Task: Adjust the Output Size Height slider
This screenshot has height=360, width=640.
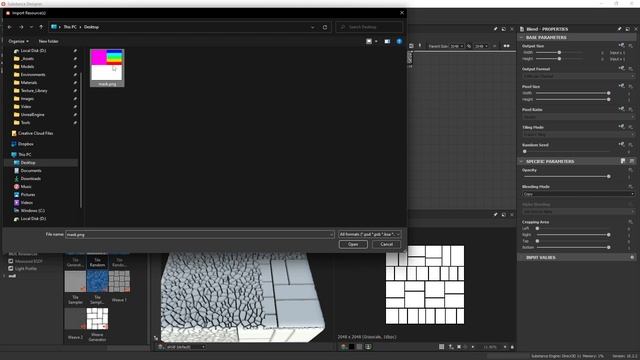Action: (x=559, y=59)
